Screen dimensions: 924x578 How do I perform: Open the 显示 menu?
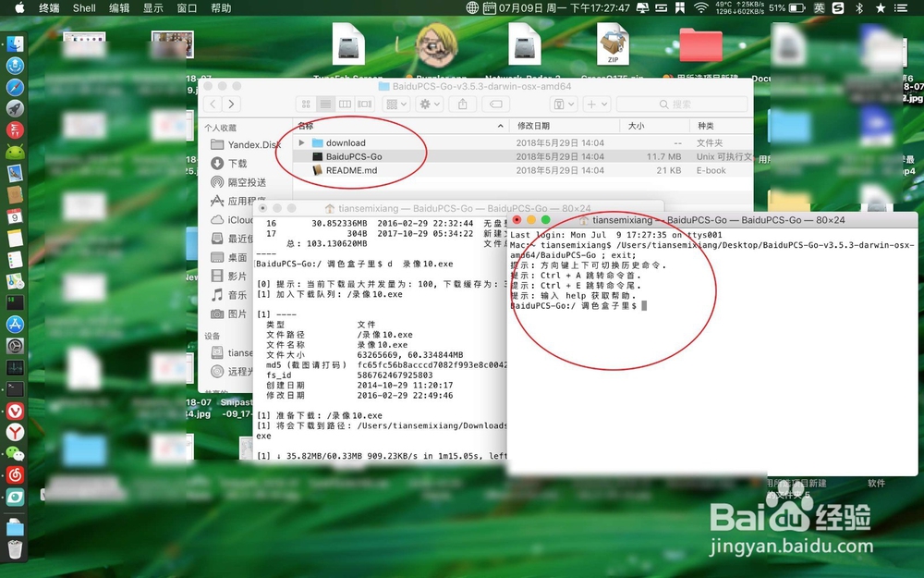tap(153, 7)
